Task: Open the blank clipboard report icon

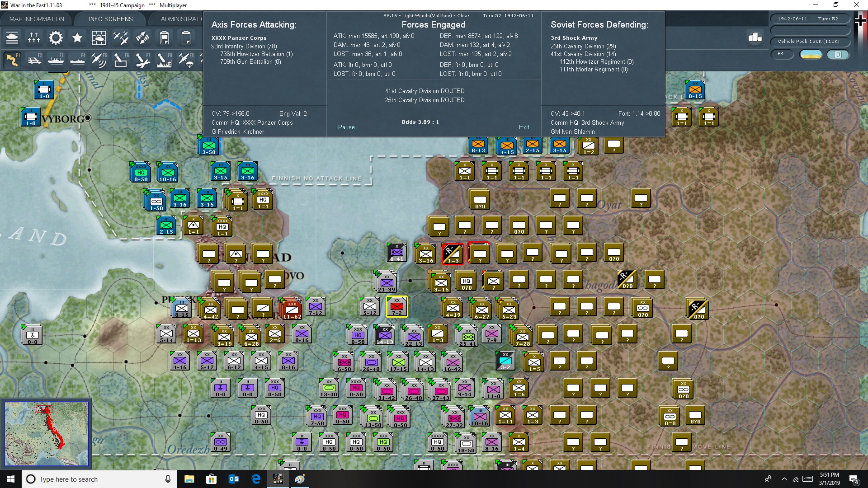Action: tap(186, 38)
